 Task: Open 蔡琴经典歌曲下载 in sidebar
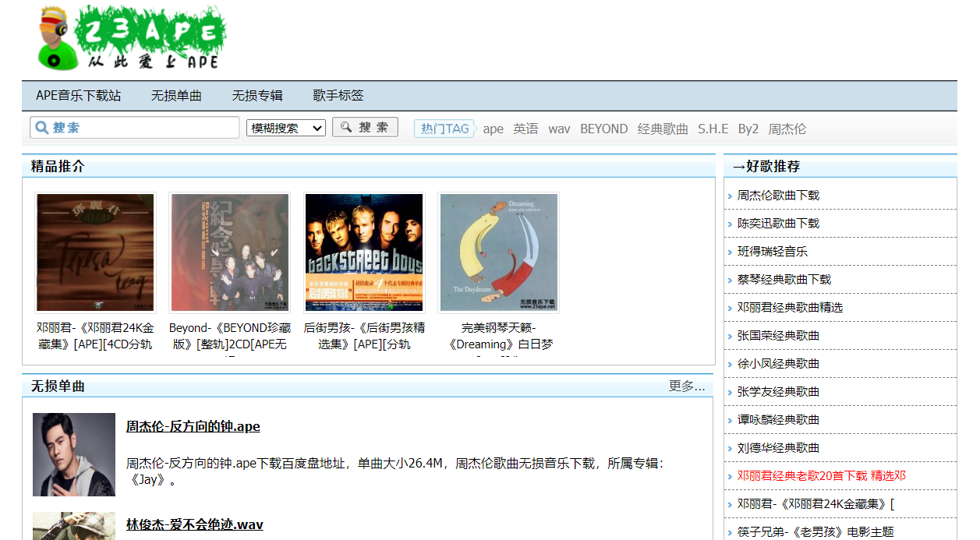784,280
